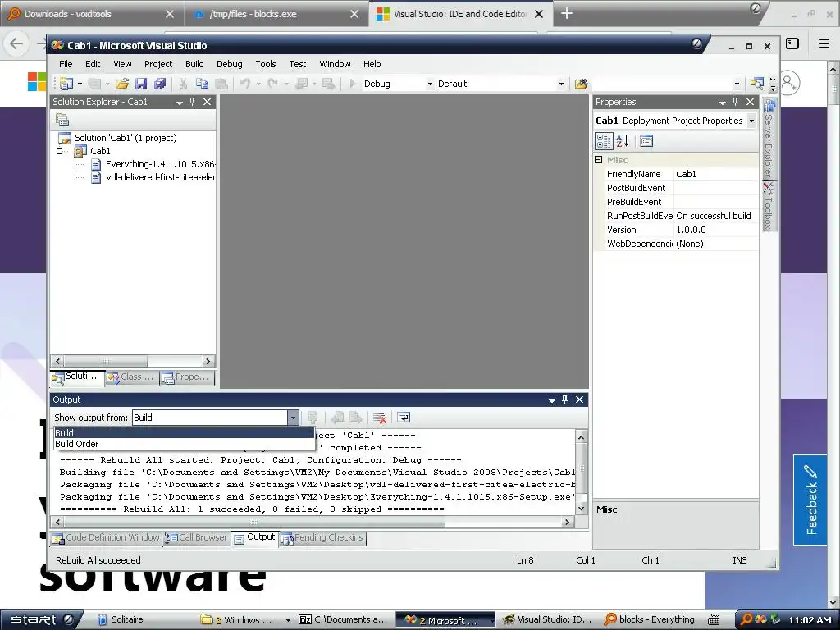
Task: Select Build option in dropdown list
Action: 184,433
